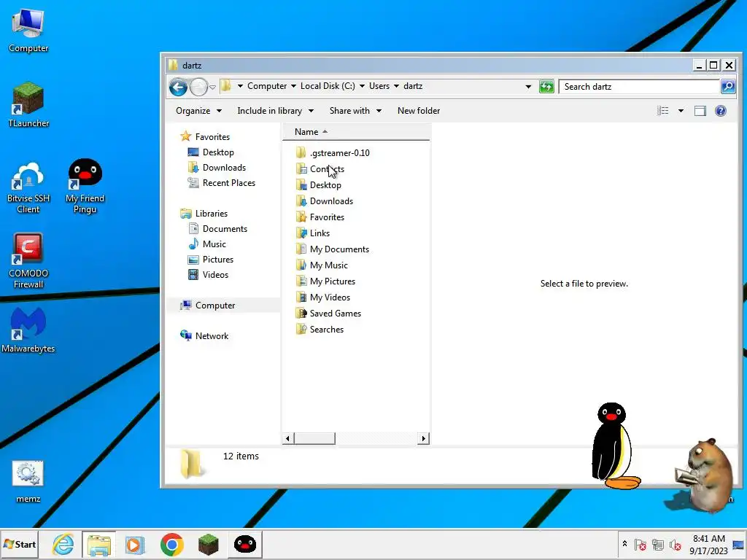Click the Change your view icon
Image resolution: width=747 pixels, height=560 pixels.
click(662, 111)
